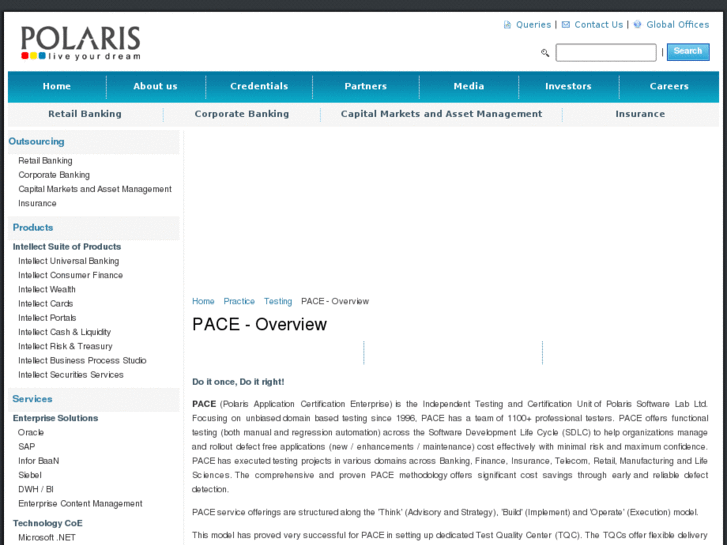Image resolution: width=727 pixels, height=545 pixels.
Task: Select Capital Markets and Asset Management tab
Action: coord(441,114)
